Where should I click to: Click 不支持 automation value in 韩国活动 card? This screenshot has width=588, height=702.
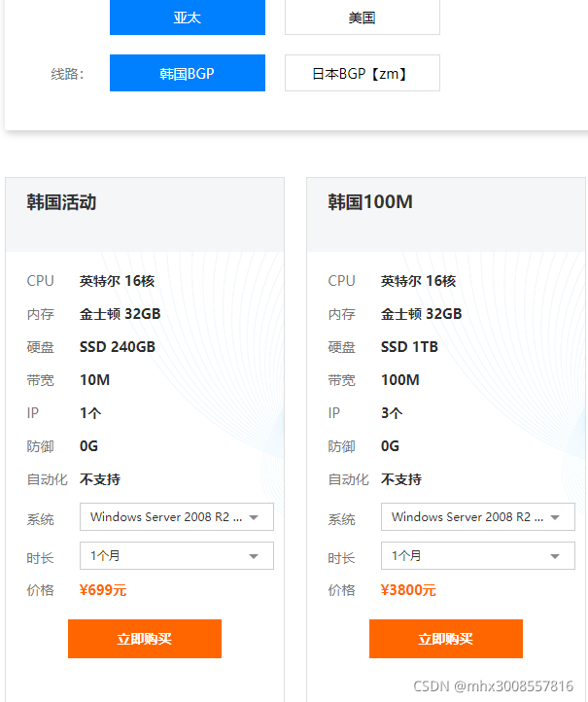(100, 479)
